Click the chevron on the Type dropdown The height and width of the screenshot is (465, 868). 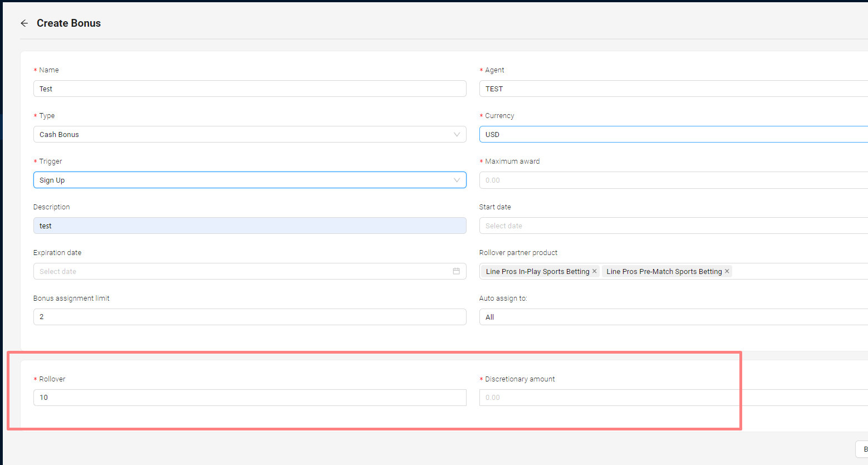tap(457, 134)
